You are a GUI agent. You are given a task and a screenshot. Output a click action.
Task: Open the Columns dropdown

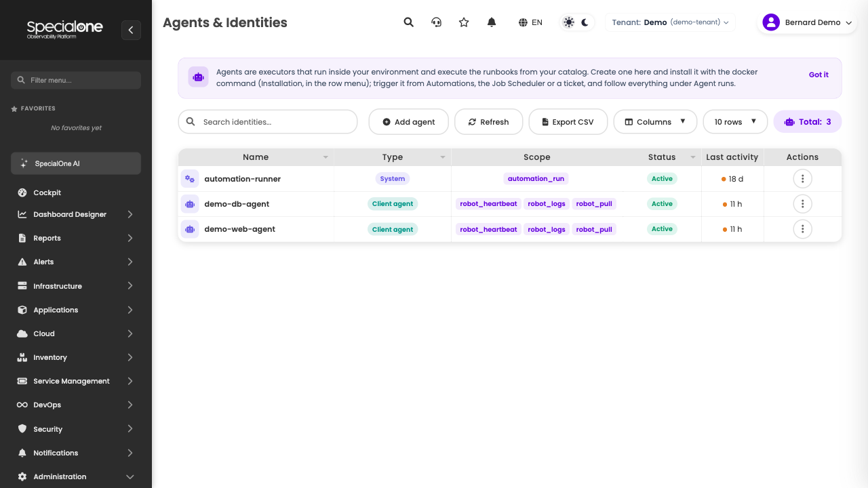(x=655, y=122)
